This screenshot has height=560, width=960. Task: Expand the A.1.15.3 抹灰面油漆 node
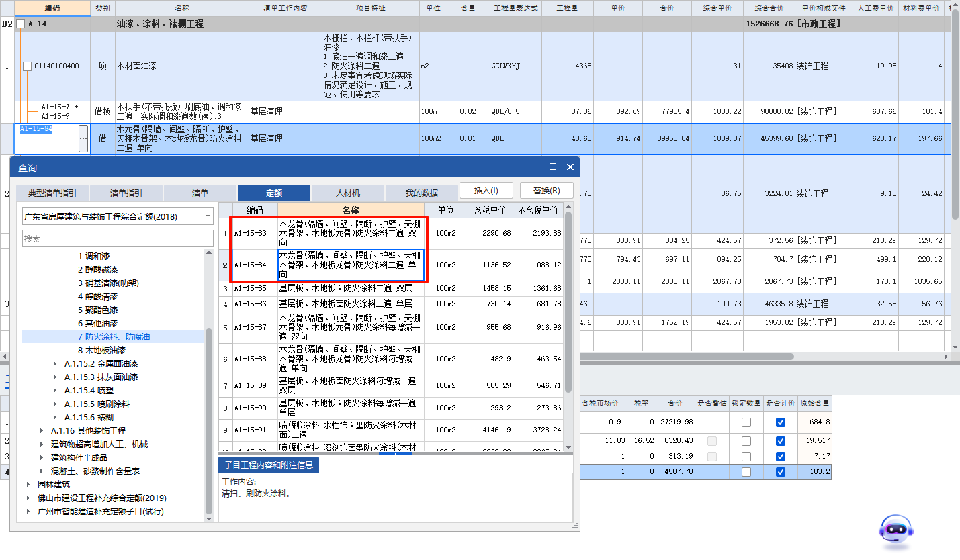(55, 377)
